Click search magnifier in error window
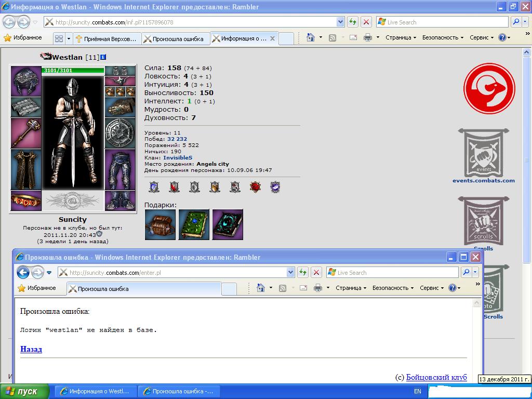 pos(467,272)
